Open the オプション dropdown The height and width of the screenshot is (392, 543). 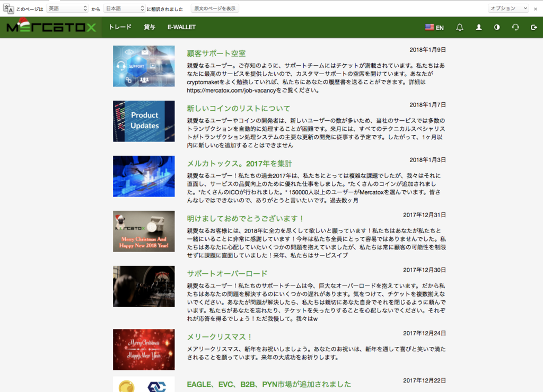point(508,8)
